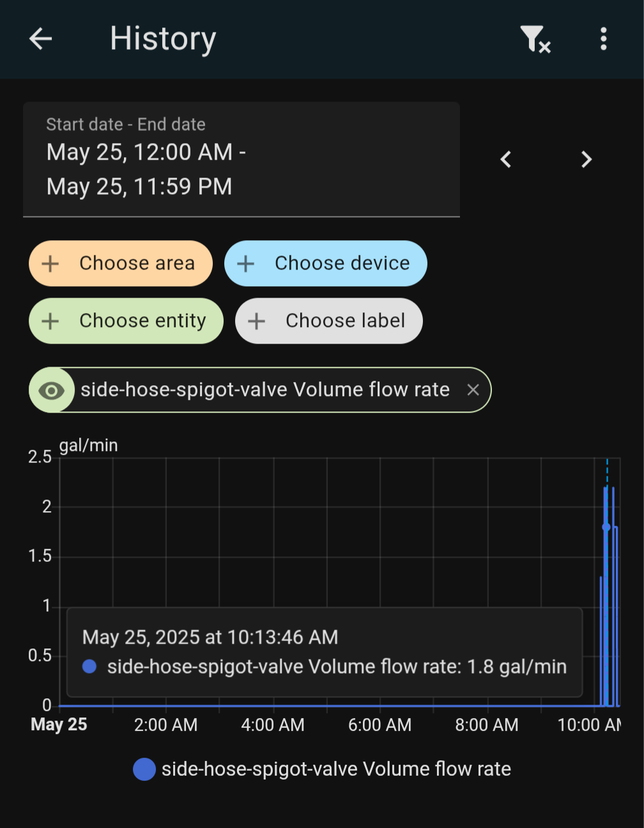Toggle legend entry side-hose-spigot-valve Volume flow rate
This screenshot has width=644, height=828.
(x=322, y=769)
